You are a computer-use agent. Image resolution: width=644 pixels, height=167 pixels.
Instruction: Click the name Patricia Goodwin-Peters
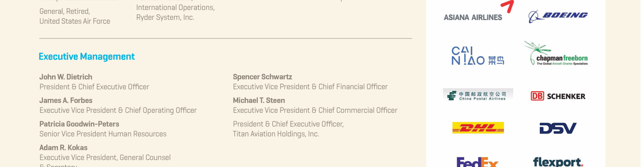tap(79, 124)
